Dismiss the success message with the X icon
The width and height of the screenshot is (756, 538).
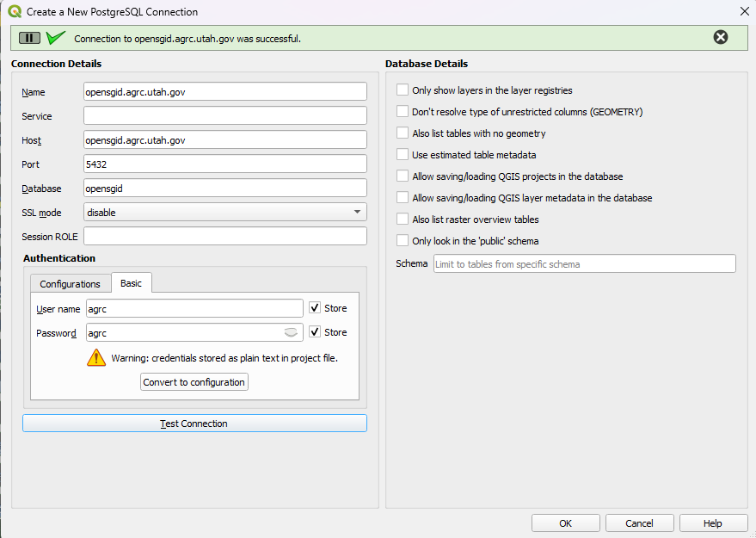(721, 37)
